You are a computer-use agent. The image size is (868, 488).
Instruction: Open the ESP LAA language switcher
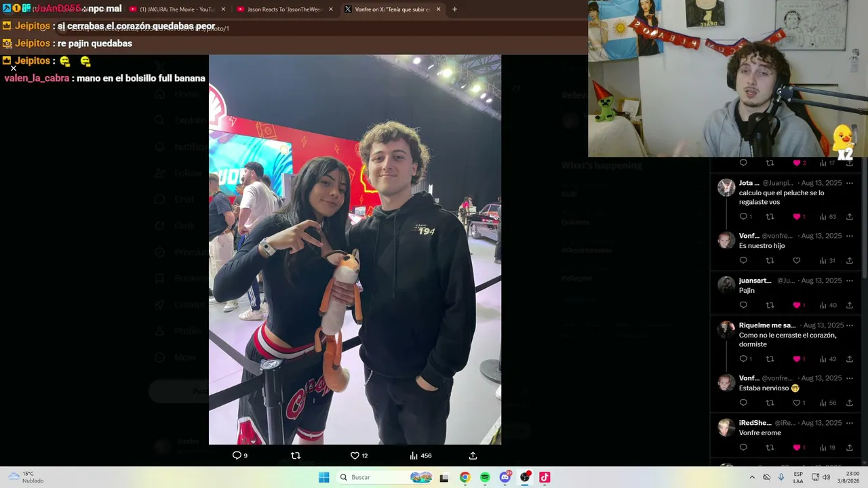[x=798, y=477]
